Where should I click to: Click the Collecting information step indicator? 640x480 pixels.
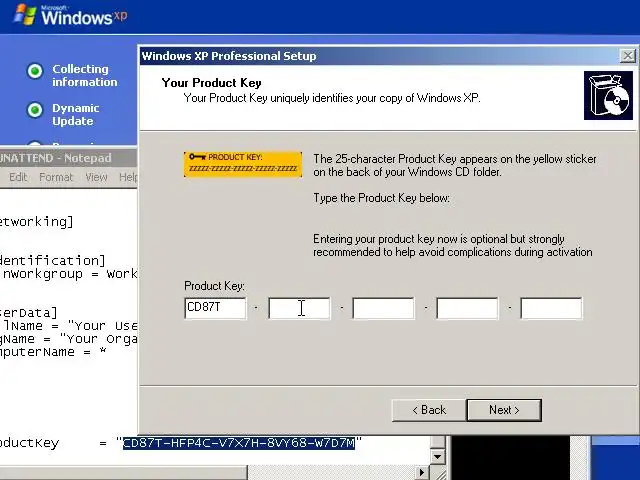[35, 71]
